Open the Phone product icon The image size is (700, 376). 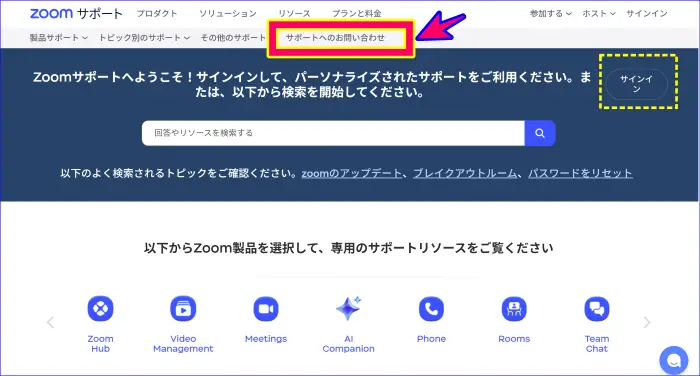[x=431, y=309]
